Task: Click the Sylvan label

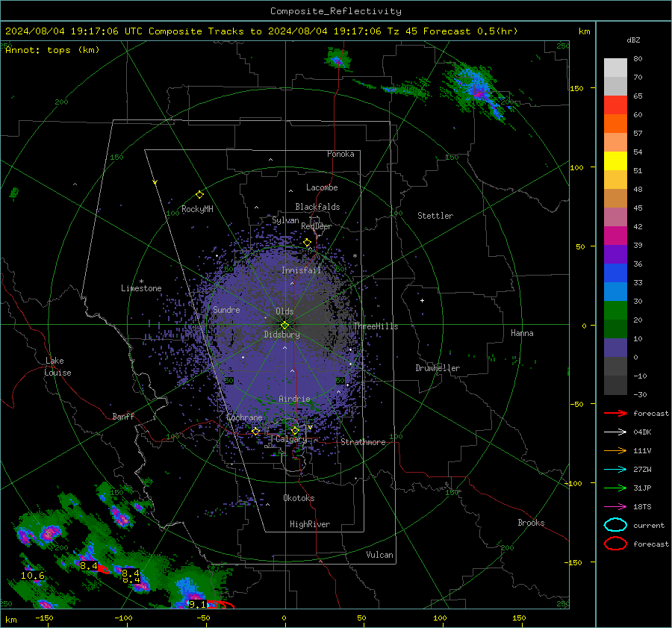Action: (285, 220)
